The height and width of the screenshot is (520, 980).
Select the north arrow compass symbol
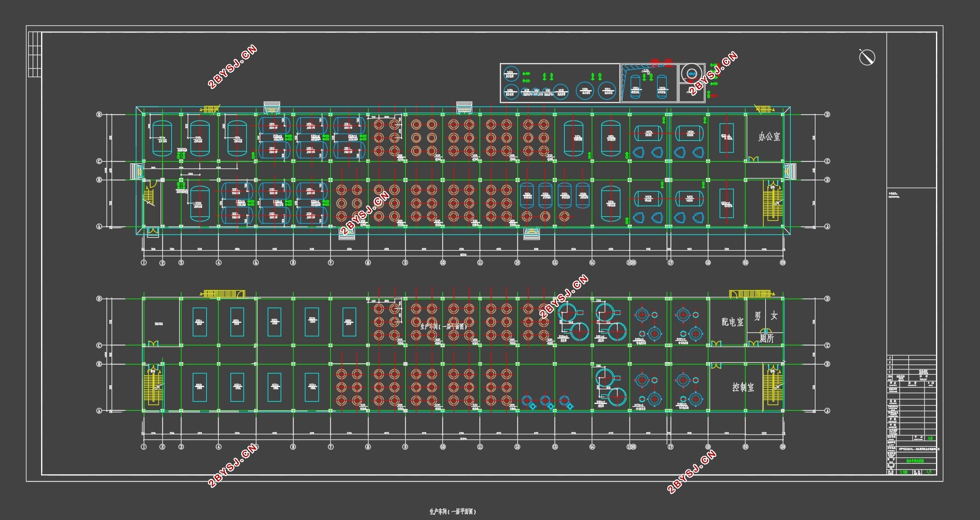click(x=867, y=57)
